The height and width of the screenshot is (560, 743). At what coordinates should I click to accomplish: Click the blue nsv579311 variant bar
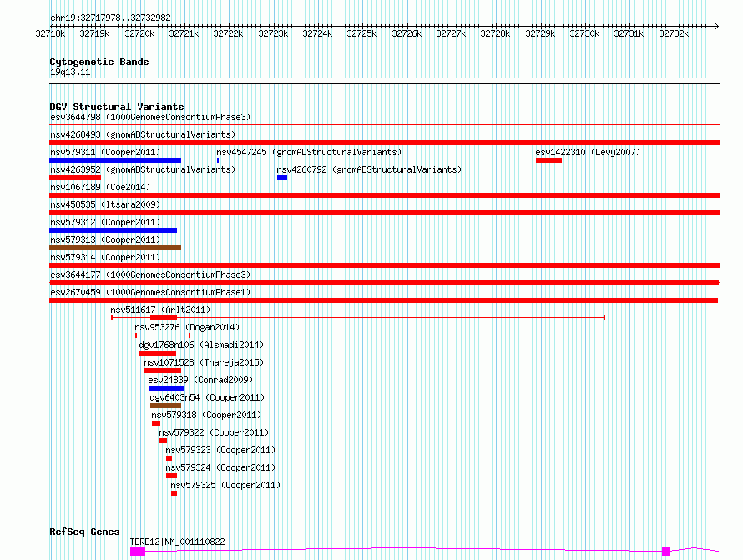(x=115, y=160)
